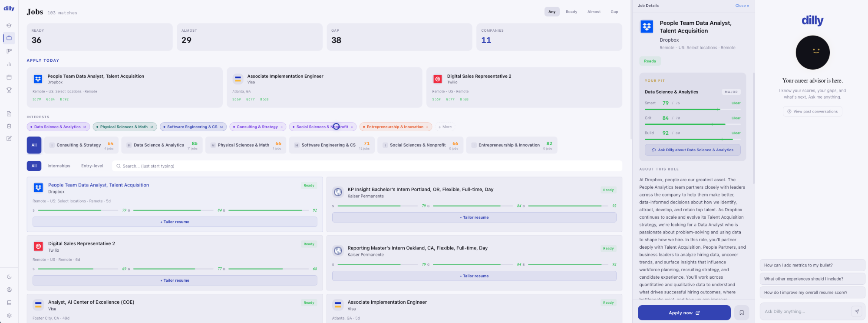This screenshot has width=868, height=323.
Task: Switch to the Entry-level tab
Action: [x=92, y=166]
